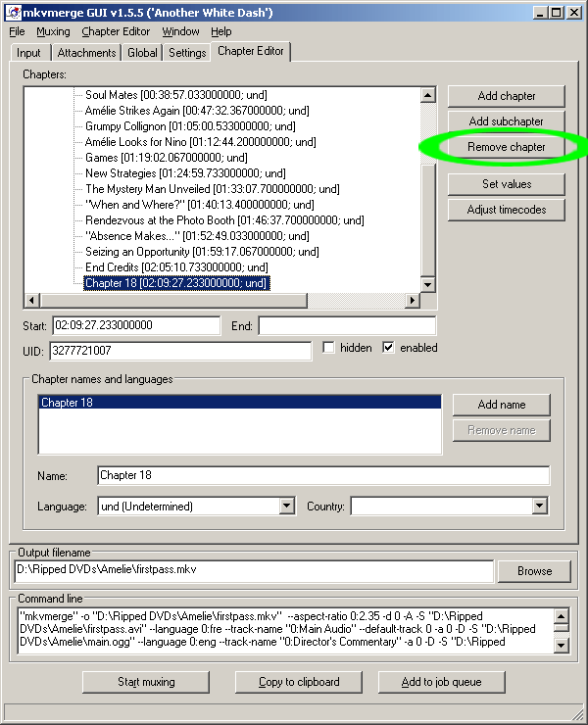The width and height of the screenshot is (588, 725).
Task: Select the Chapter Editor tab
Action: 250,51
